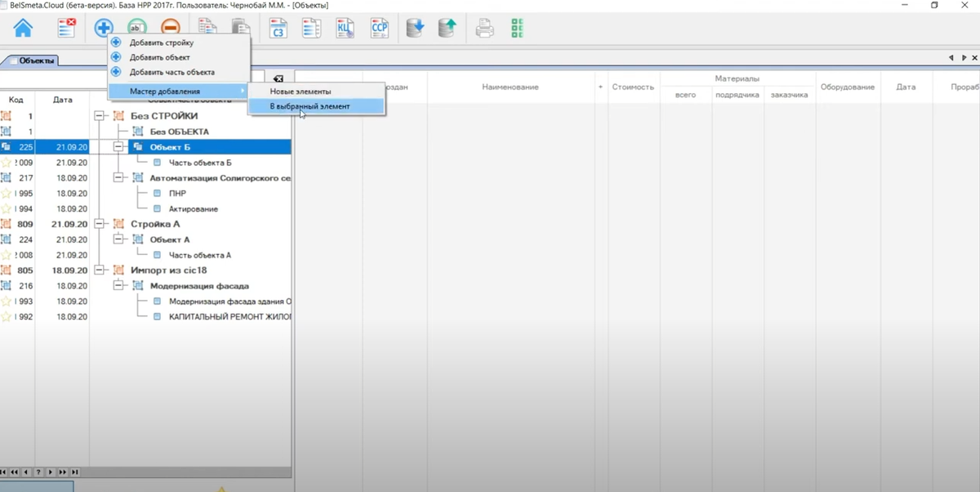
Task: Click star icon in row 995
Action: pyautogui.click(x=7, y=194)
